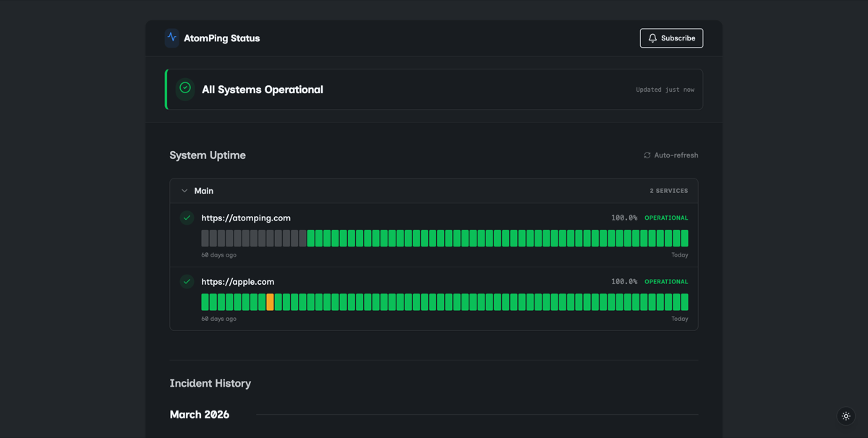Toggle Auto-refresh for System Uptime
Viewport: 868px width, 438px height.
[x=671, y=155]
